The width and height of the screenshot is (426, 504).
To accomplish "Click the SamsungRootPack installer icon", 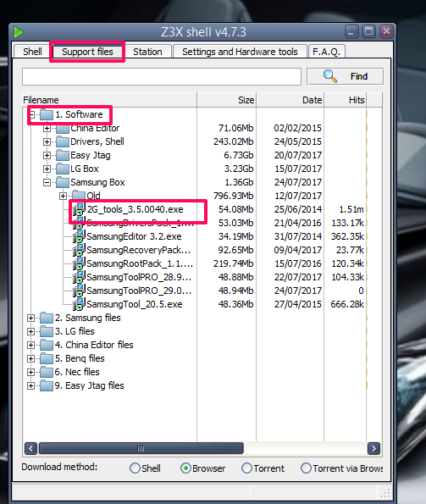I will pyautogui.click(x=79, y=263).
